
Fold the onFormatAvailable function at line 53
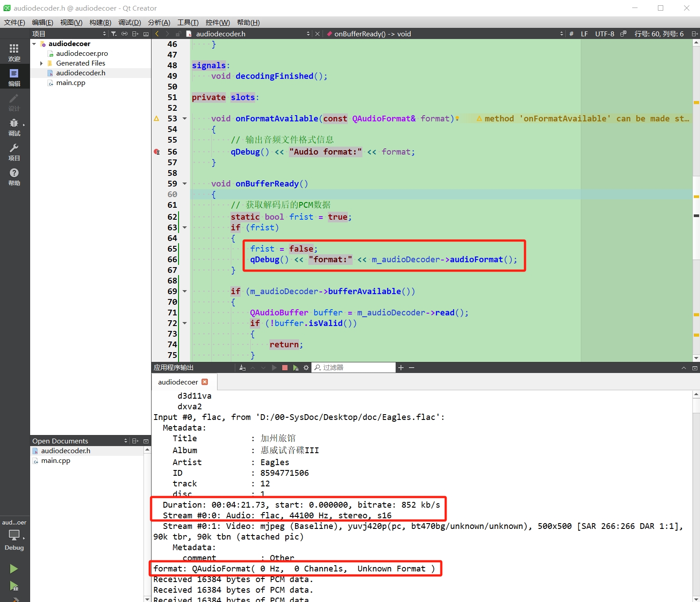[x=185, y=119]
